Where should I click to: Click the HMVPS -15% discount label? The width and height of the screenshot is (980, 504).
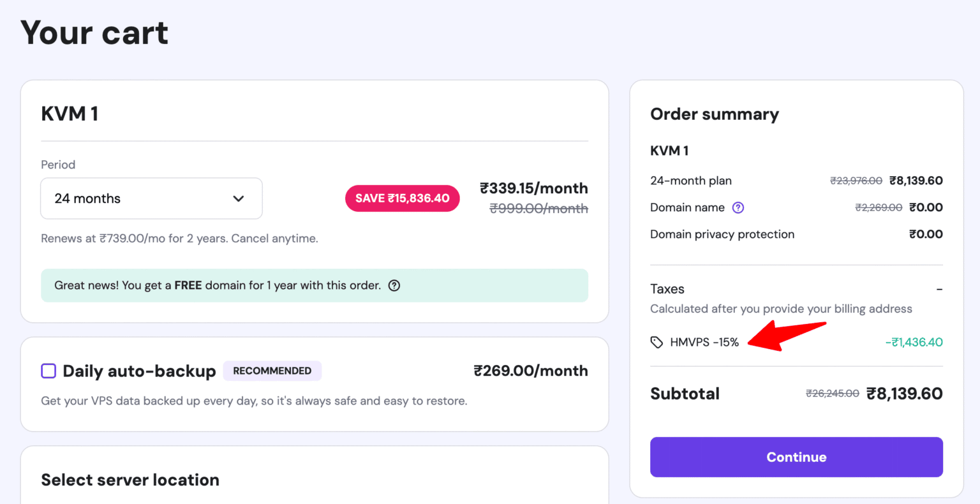[704, 342]
